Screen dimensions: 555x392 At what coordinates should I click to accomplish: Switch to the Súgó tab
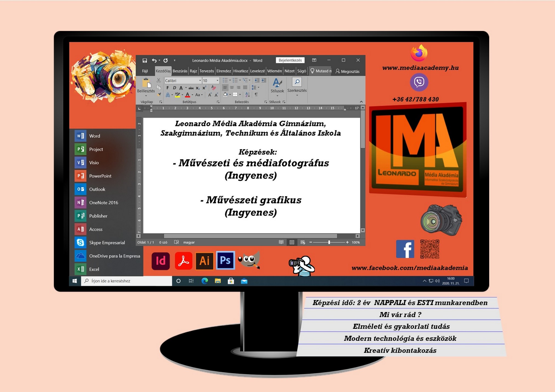tap(302, 71)
